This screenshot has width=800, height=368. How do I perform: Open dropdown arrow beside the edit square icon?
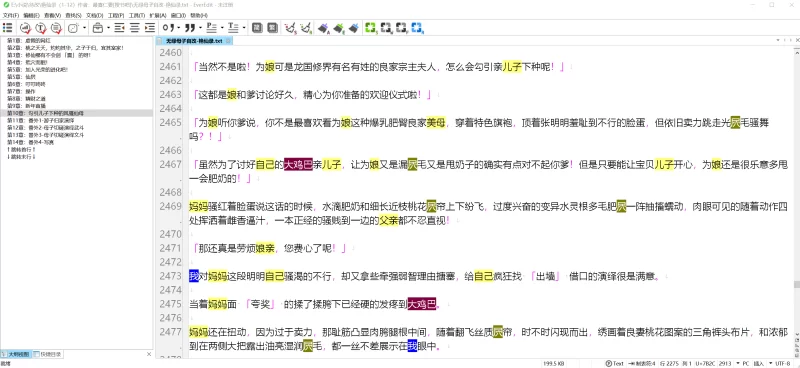[84, 28]
